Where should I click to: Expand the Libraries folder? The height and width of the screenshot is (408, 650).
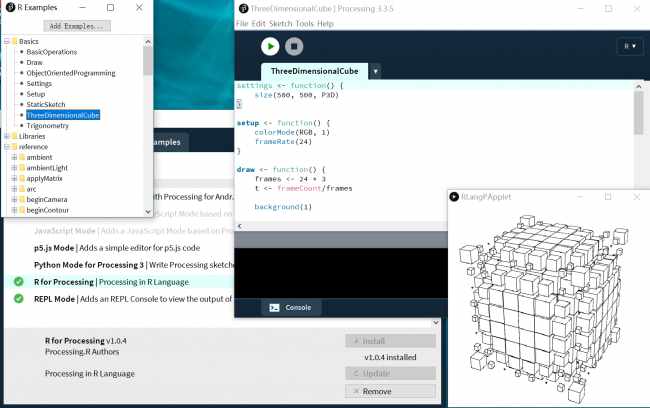(x=7, y=136)
